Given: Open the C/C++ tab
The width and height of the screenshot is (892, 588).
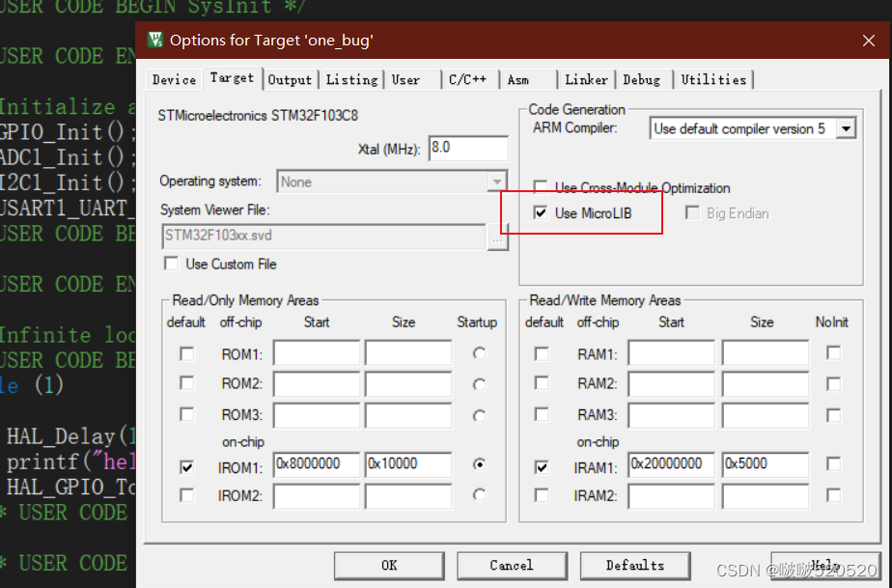Looking at the screenshot, I should pyautogui.click(x=469, y=80).
